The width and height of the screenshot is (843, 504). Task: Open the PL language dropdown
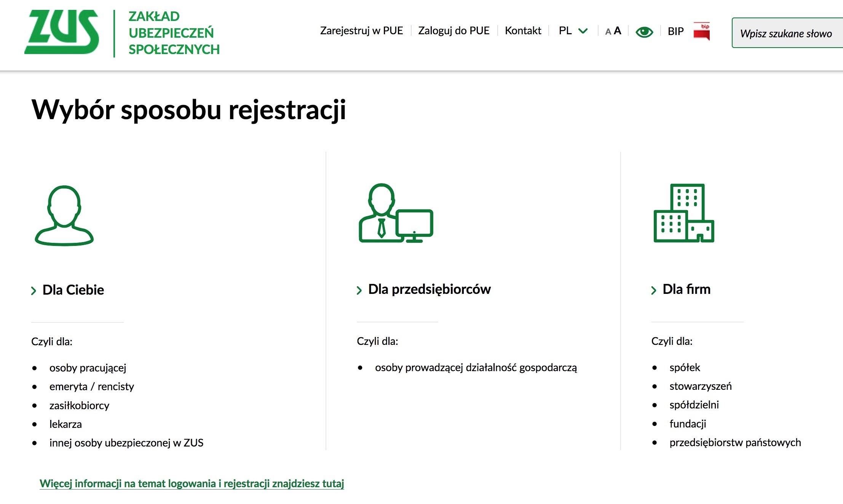coord(573,31)
